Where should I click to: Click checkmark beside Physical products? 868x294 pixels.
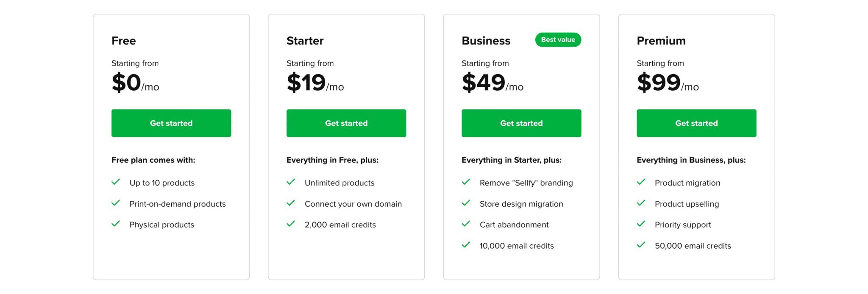tap(116, 224)
